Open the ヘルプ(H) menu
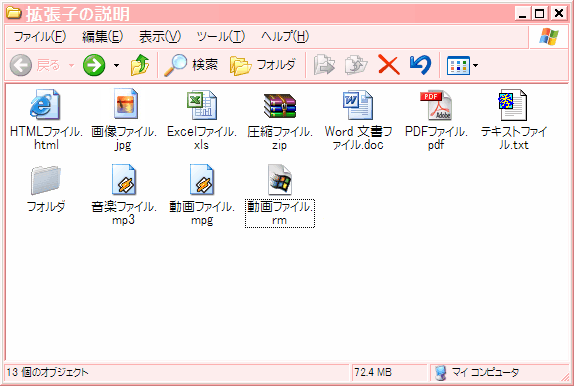This screenshot has height=386, width=574. [x=285, y=36]
